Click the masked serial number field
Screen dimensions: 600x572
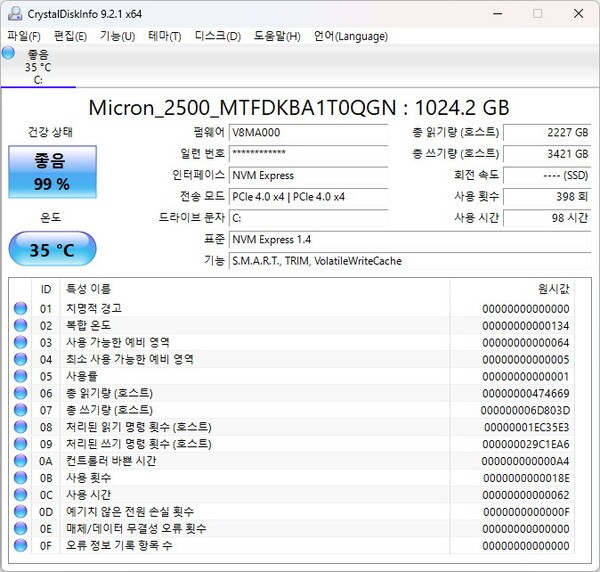308,154
